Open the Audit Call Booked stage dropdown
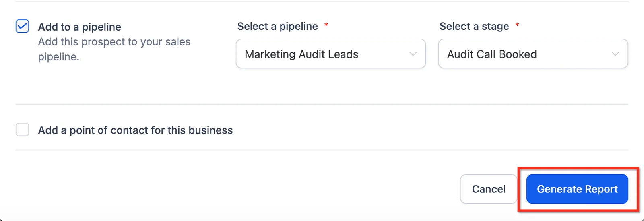This screenshot has width=644, height=221. (x=533, y=54)
